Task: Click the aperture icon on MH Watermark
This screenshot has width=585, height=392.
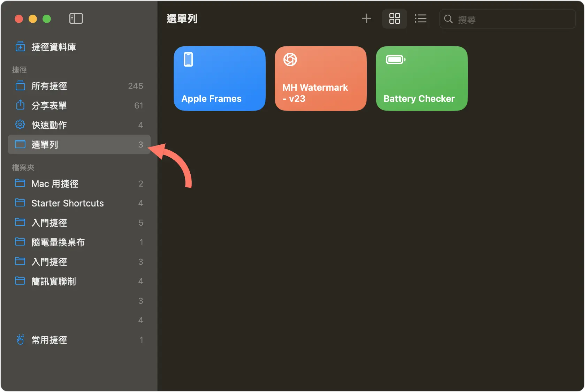Action: (290, 60)
